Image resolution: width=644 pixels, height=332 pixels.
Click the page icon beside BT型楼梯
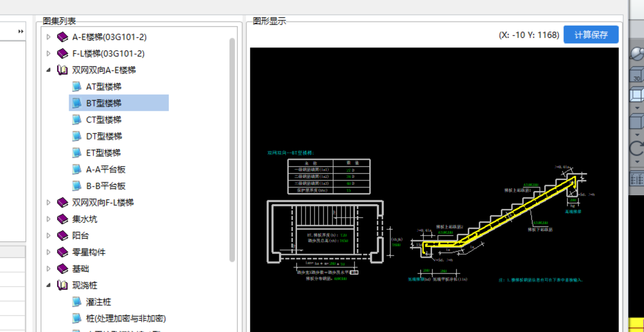click(x=77, y=103)
